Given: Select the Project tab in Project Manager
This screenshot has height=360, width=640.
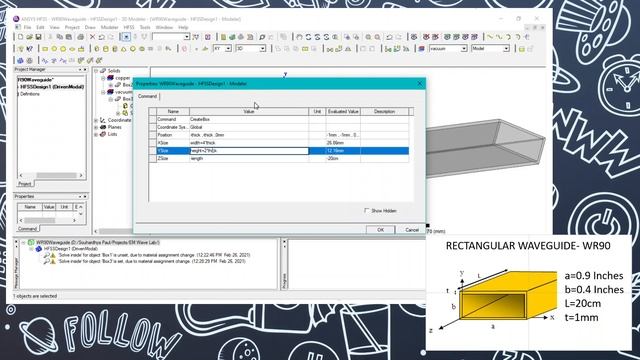Looking at the screenshot, I should click(24, 184).
